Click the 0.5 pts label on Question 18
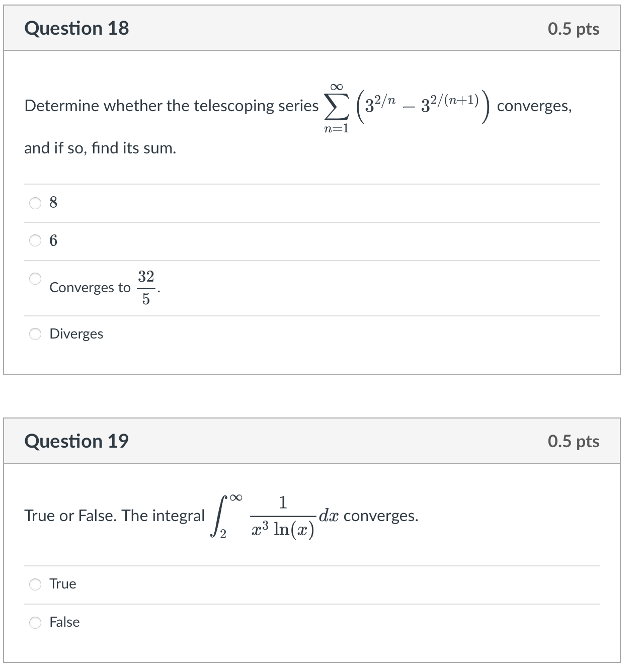 pyautogui.click(x=573, y=29)
